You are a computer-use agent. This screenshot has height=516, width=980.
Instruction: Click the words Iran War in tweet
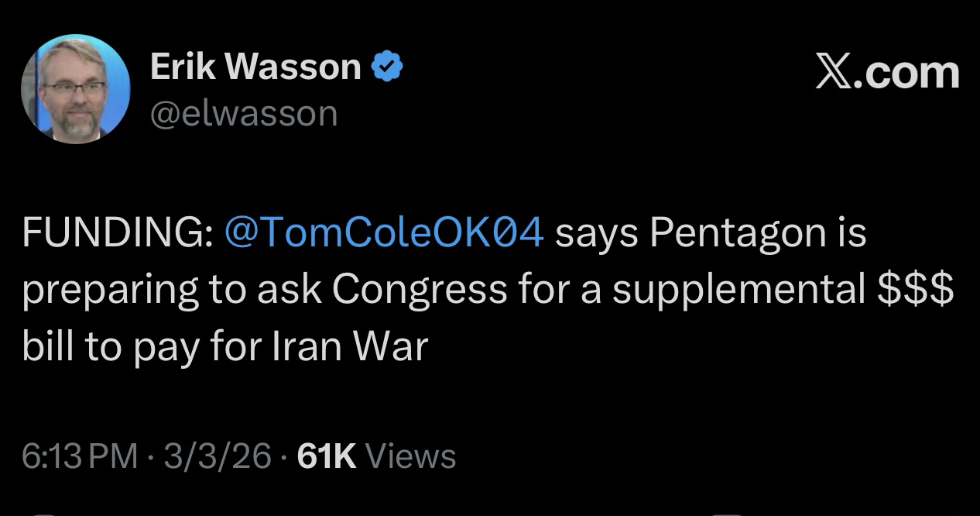pos(350,346)
